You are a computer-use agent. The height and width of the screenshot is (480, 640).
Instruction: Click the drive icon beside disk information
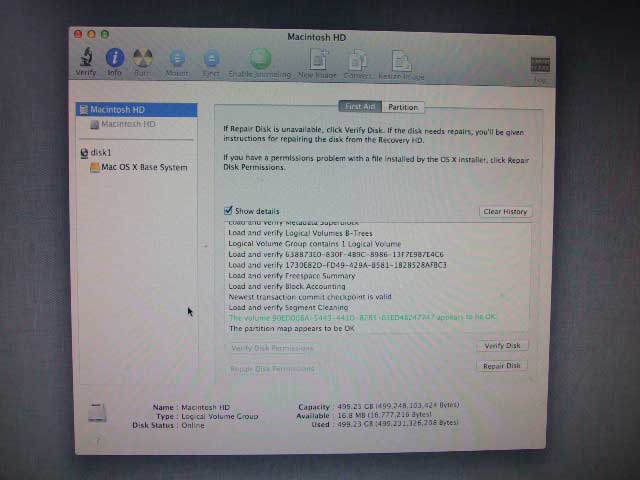[98, 412]
